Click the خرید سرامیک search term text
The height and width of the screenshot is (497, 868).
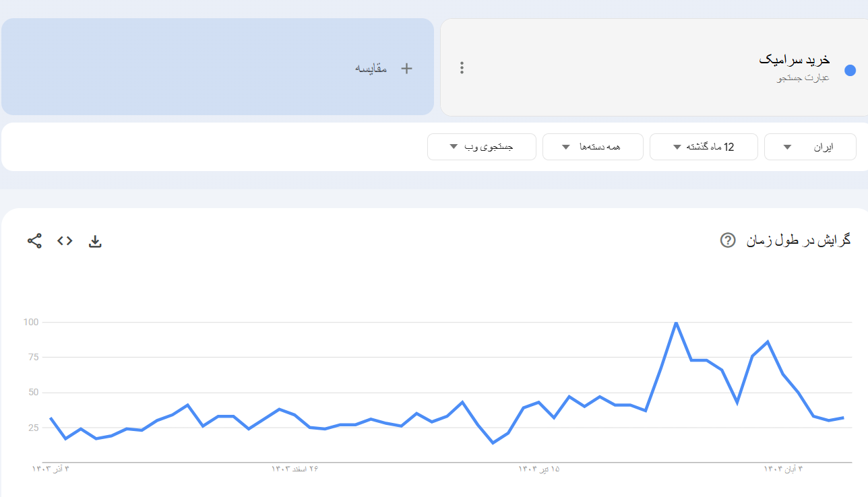[794, 60]
